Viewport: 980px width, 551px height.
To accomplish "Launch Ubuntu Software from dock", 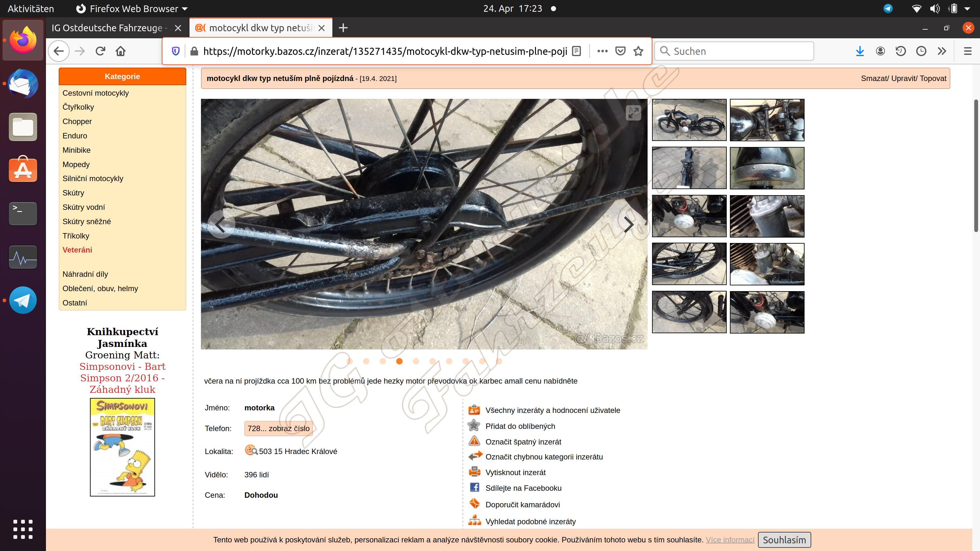I will pyautogui.click(x=23, y=169).
